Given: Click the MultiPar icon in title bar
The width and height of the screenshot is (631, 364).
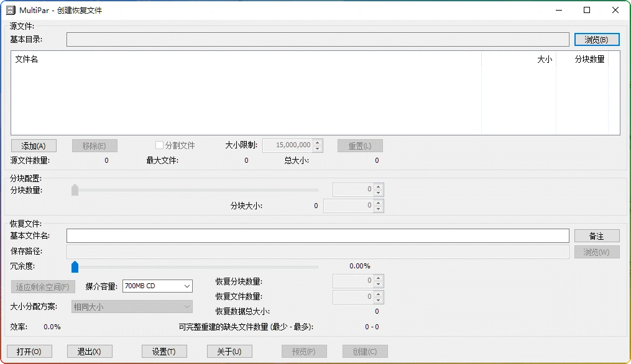Looking at the screenshot, I should point(9,9).
